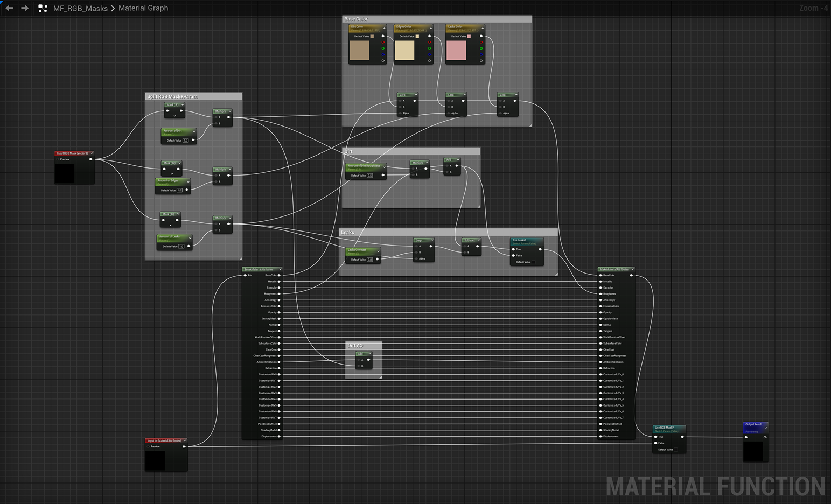This screenshot has width=831, height=504.
Task: Click the Output Result node's input pin
Action: coord(746,437)
